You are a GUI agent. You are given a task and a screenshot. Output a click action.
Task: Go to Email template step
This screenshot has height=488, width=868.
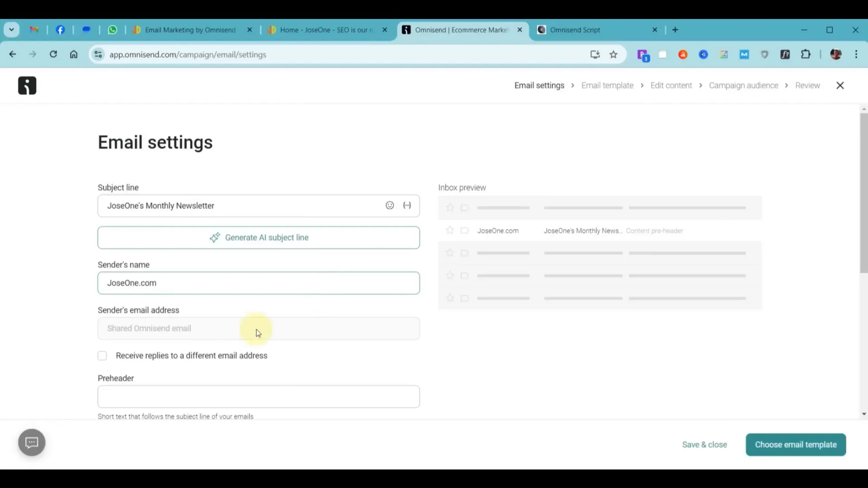pos(607,85)
